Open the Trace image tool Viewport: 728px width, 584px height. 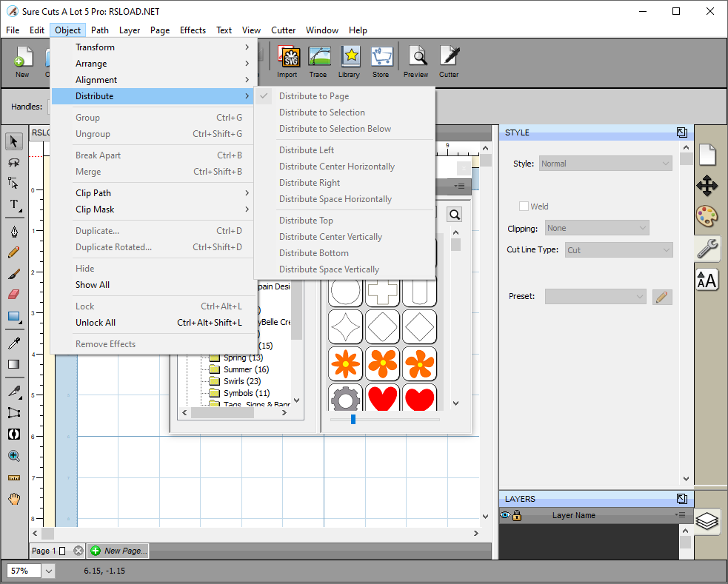318,61
